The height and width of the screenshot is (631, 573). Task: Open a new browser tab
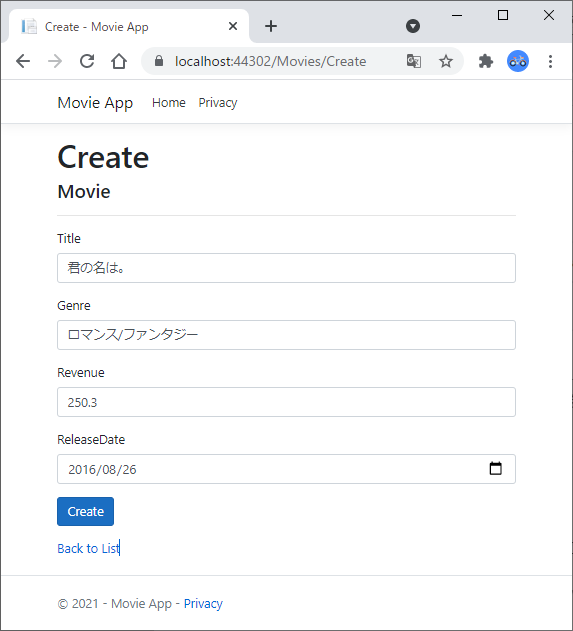coord(271,26)
